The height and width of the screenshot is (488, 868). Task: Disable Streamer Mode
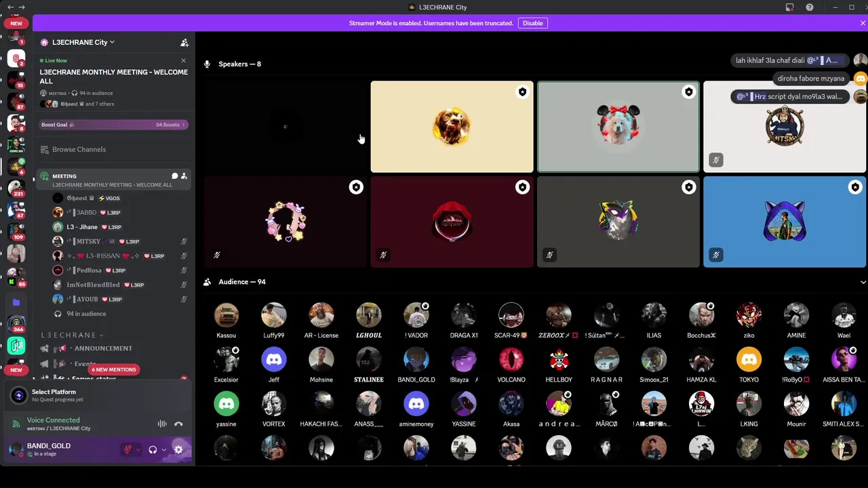pos(532,23)
